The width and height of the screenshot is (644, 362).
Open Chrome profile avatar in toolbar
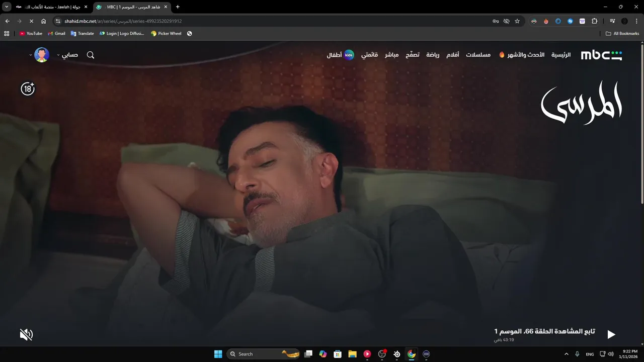[624, 21]
